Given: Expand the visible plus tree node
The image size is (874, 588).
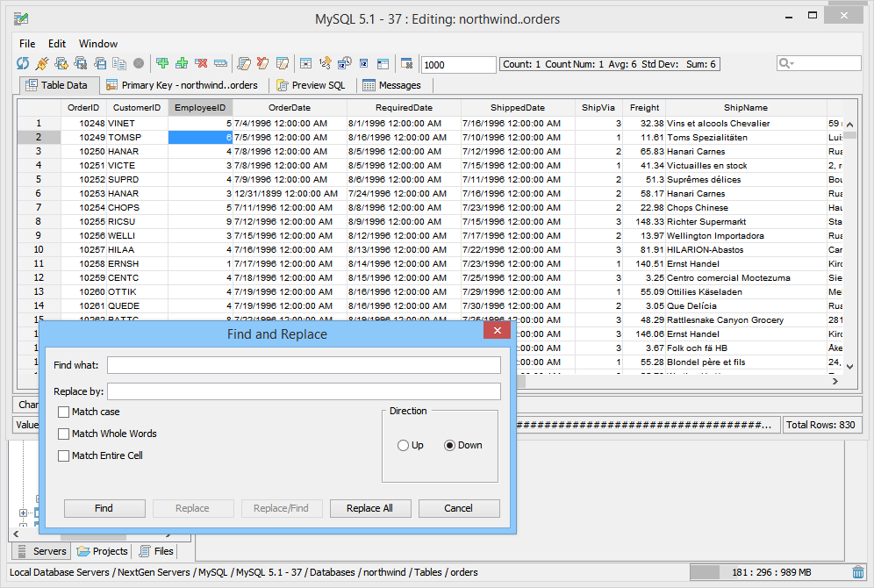Looking at the screenshot, I should coord(23,513).
